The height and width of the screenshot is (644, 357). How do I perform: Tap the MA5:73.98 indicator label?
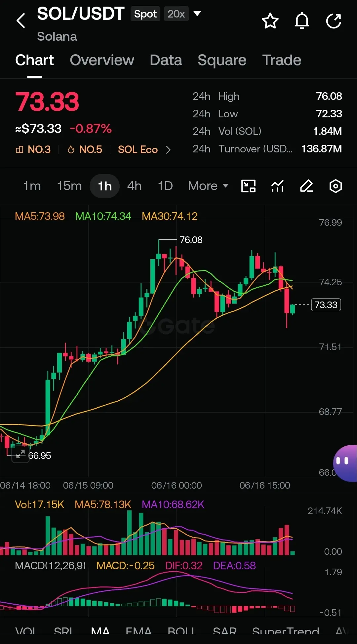pos(40,216)
